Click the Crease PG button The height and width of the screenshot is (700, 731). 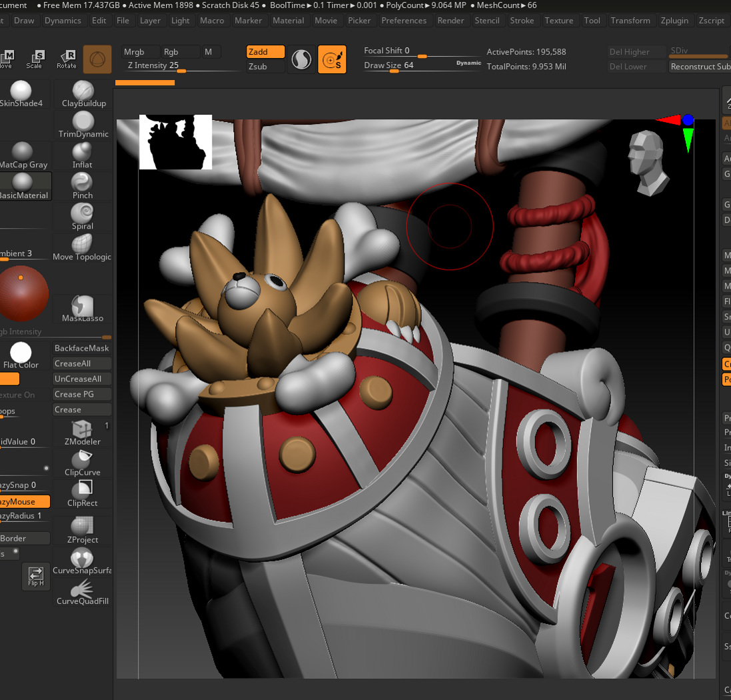pos(82,394)
